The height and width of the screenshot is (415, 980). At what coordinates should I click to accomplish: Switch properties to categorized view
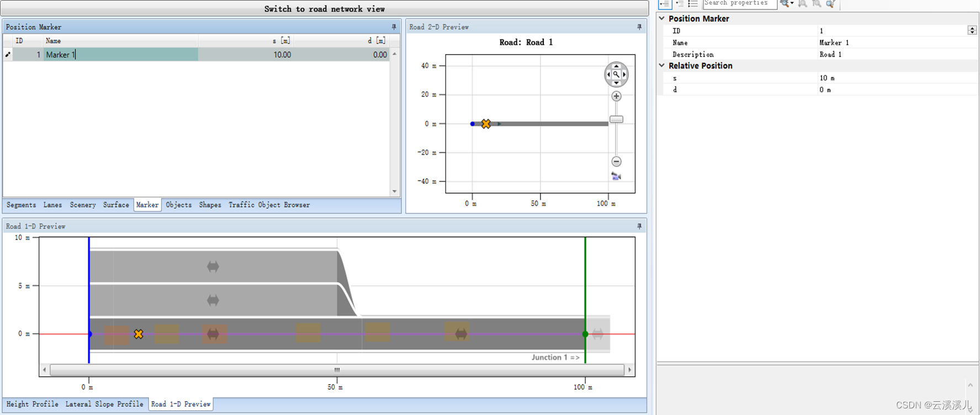pyautogui.click(x=665, y=4)
